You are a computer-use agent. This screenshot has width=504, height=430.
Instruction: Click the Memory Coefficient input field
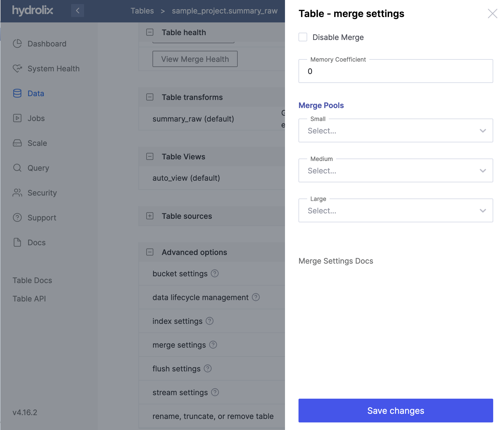[396, 71]
